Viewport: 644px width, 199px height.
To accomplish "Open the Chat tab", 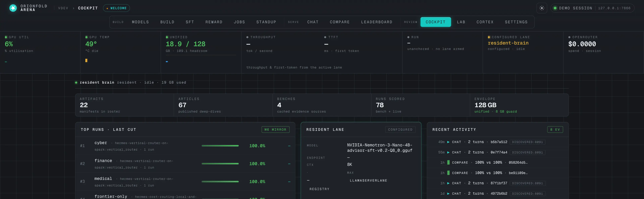I will (x=313, y=22).
